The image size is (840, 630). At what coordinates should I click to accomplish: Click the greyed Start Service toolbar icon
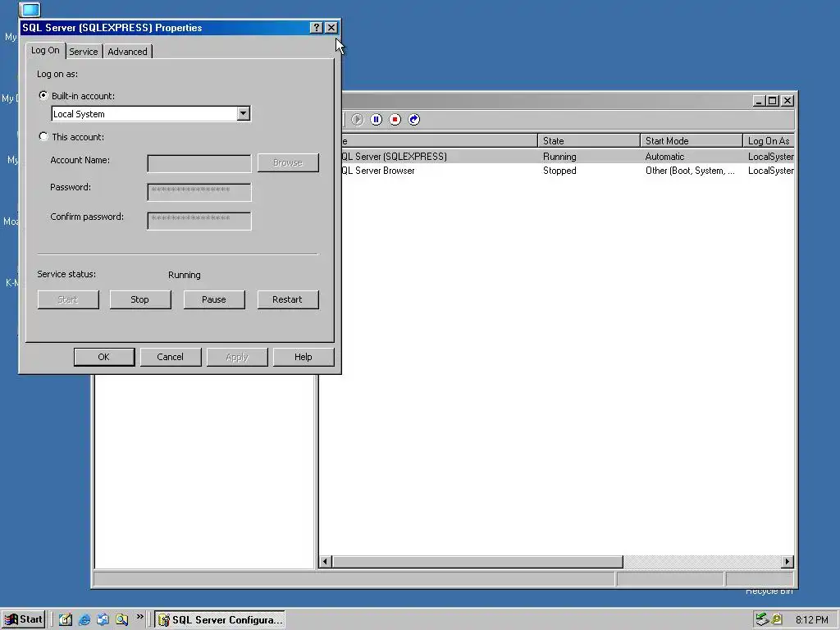tap(358, 120)
